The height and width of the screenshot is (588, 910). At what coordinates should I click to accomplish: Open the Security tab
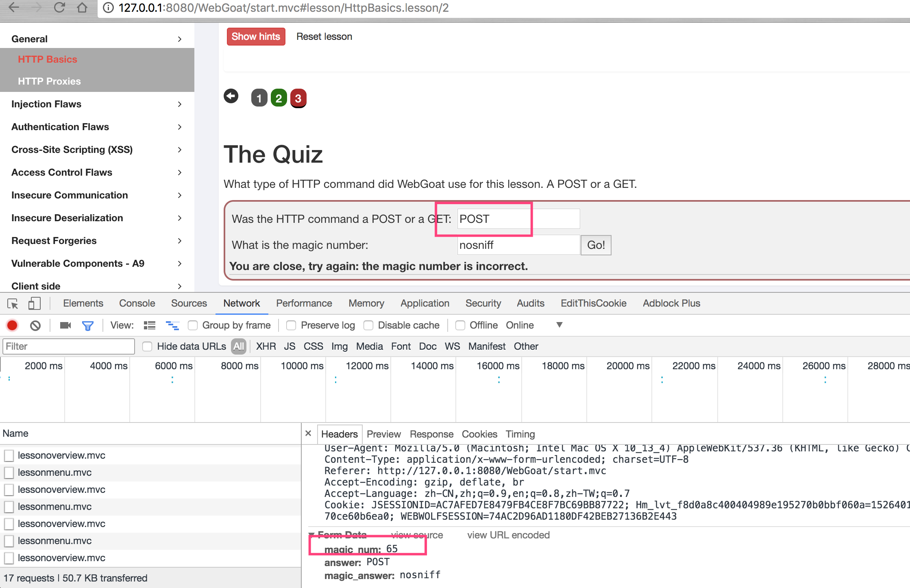(x=483, y=303)
